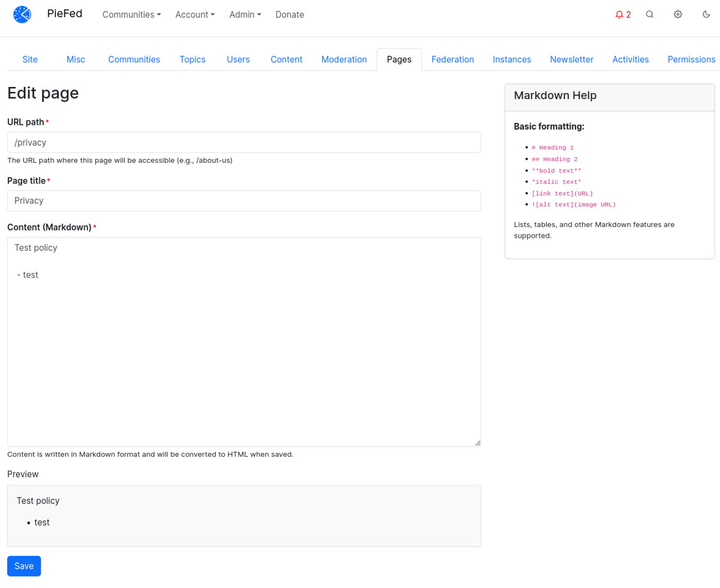Toggle dark mode with the moon icon
Image resolution: width=720 pixels, height=588 pixels.
click(706, 14)
